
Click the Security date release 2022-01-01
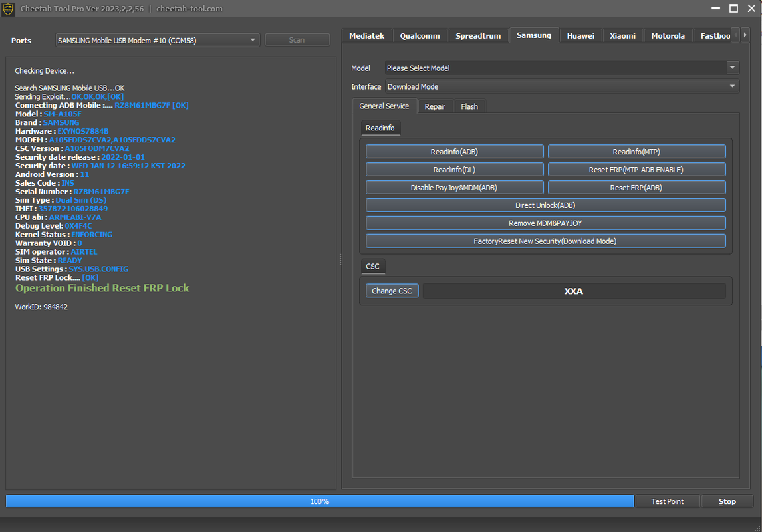[x=123, y=157]
